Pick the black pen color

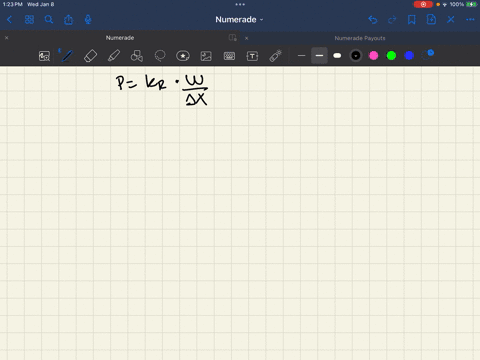tap(356, 56)
